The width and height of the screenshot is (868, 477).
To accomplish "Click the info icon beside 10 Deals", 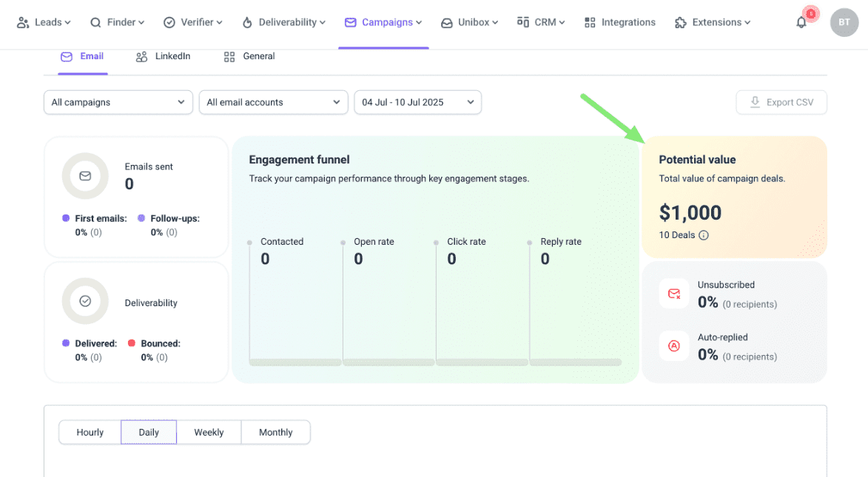I will tap(704, 236).
